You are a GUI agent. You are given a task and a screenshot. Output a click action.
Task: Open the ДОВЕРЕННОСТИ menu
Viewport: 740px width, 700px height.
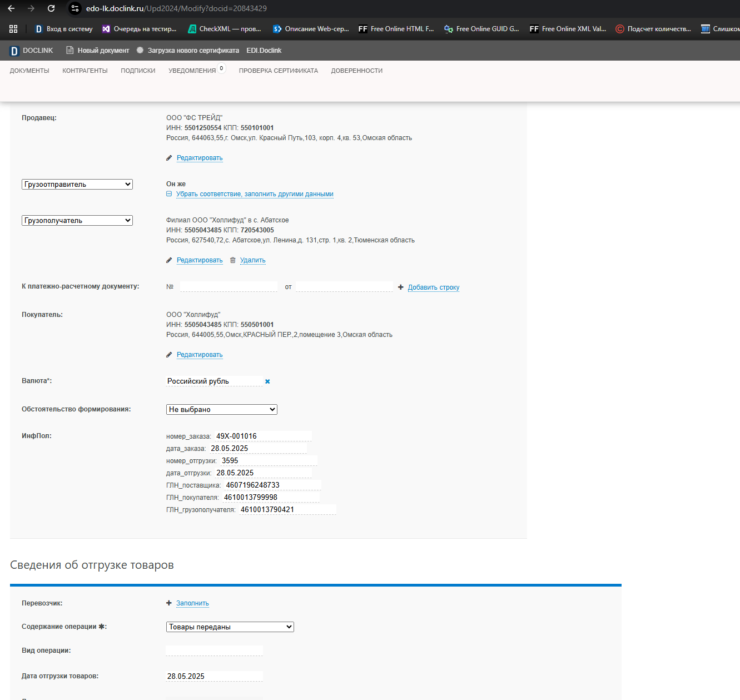[357, 71]
